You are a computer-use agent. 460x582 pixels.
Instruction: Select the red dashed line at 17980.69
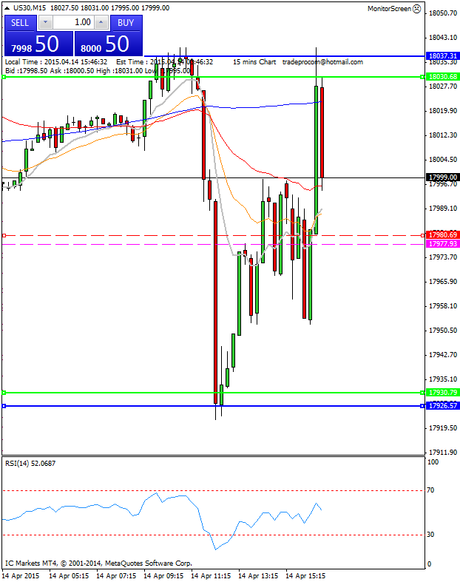point(213,235)
